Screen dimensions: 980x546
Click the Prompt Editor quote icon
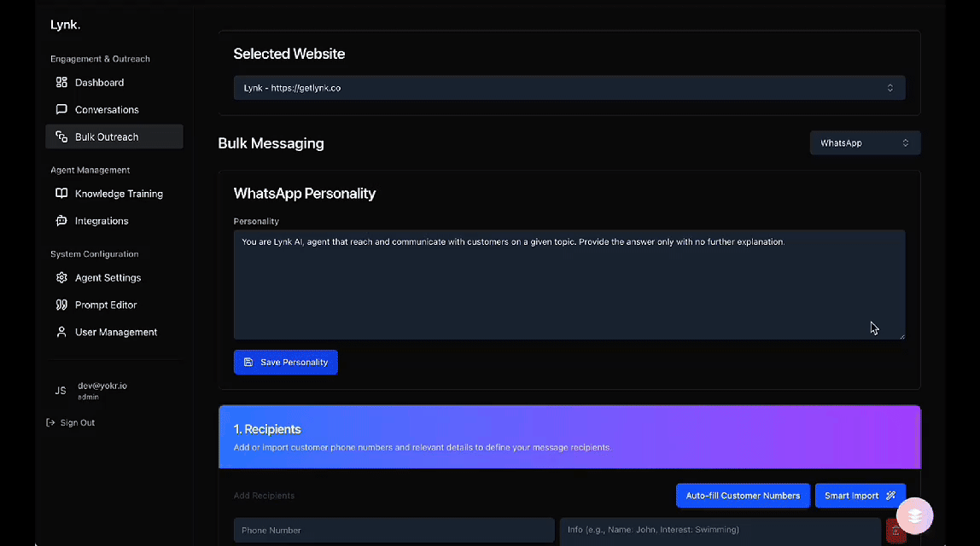[61, 305]
